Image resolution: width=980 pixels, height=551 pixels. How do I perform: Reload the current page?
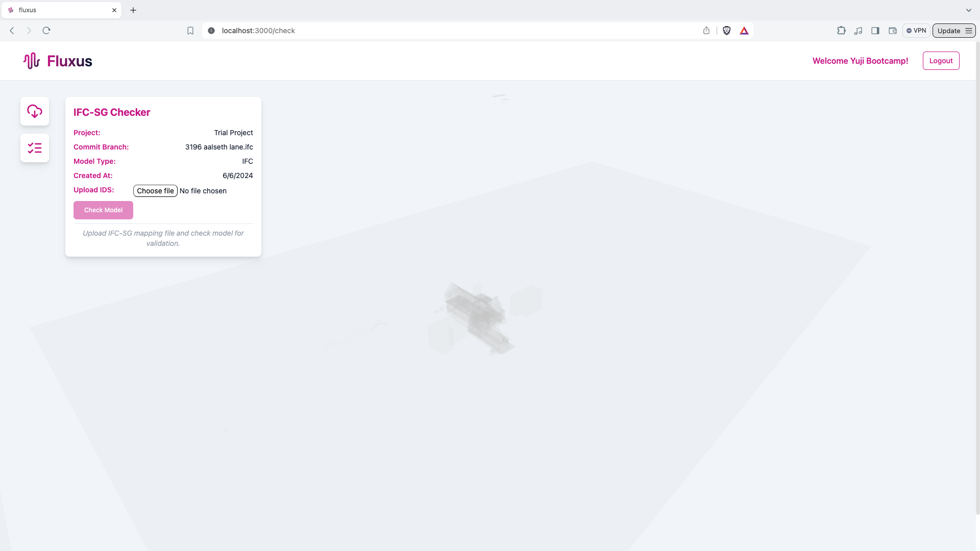coord(46,31)
